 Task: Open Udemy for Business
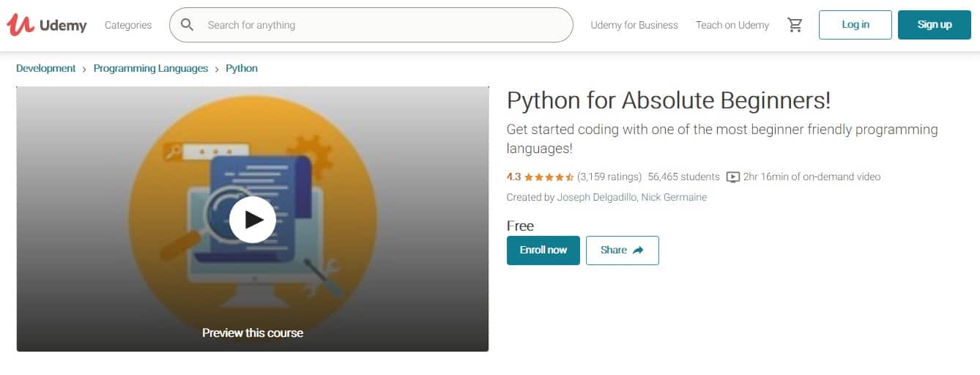[x=634, y=25]
